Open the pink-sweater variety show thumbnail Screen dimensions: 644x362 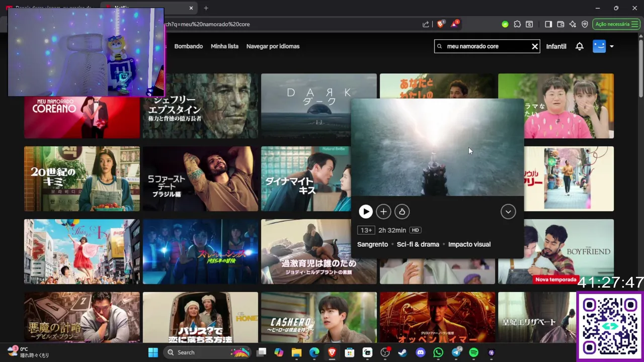[x=569, y=106]
